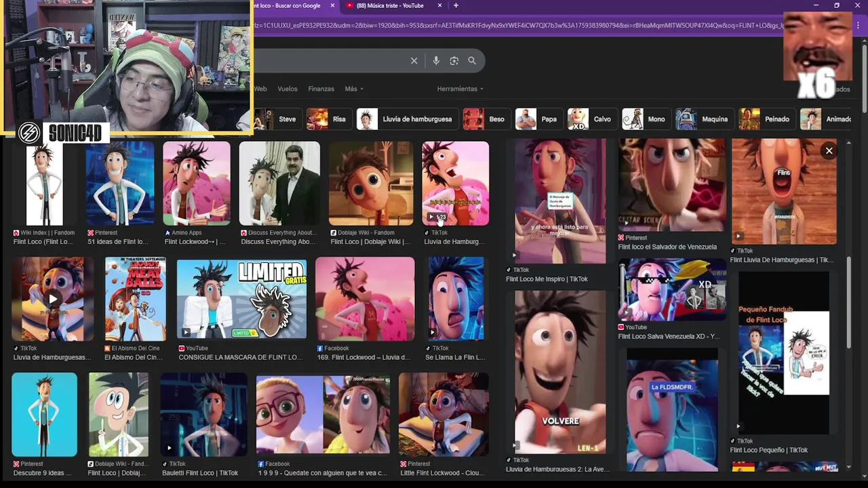The image size is (868, 488).
Task: Open Little Flint Lockwood Pinterest link
Action: click(x=443, y=473)
